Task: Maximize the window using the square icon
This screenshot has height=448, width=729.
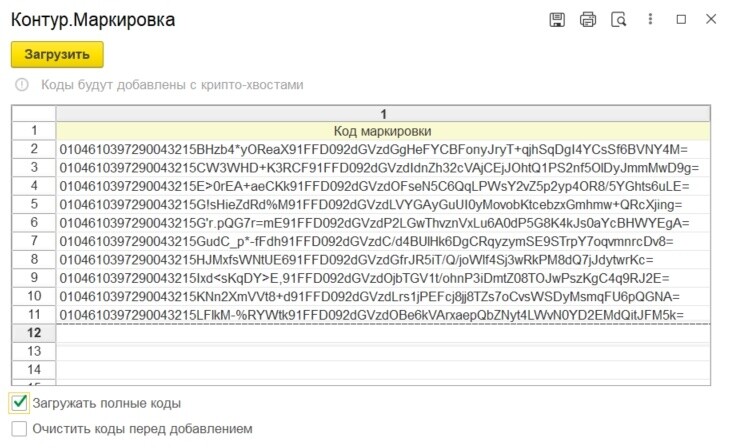Action: pyautogui.click(x=681, y=19)
